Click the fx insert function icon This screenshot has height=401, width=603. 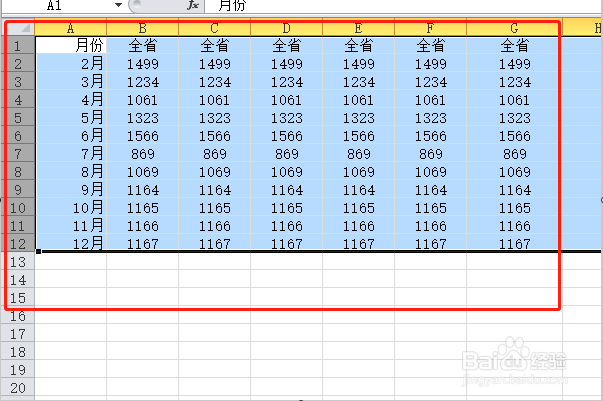click(193, 5)
